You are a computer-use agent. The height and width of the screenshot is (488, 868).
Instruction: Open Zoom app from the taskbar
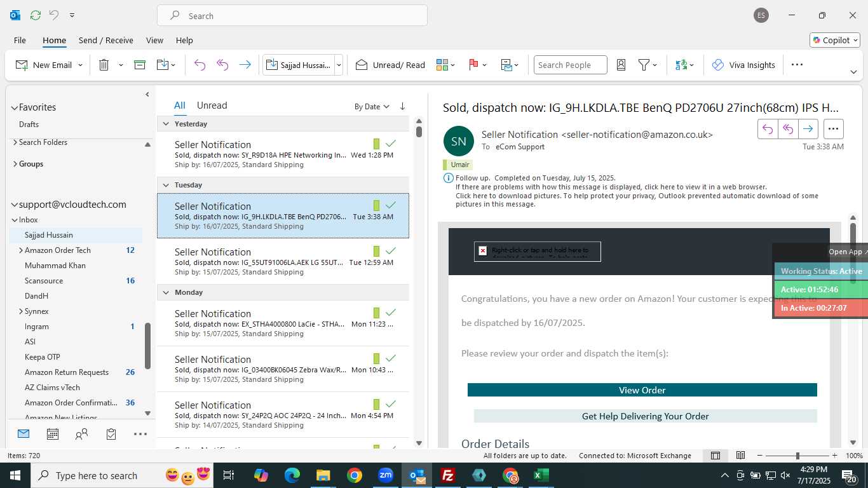(386, 475)
